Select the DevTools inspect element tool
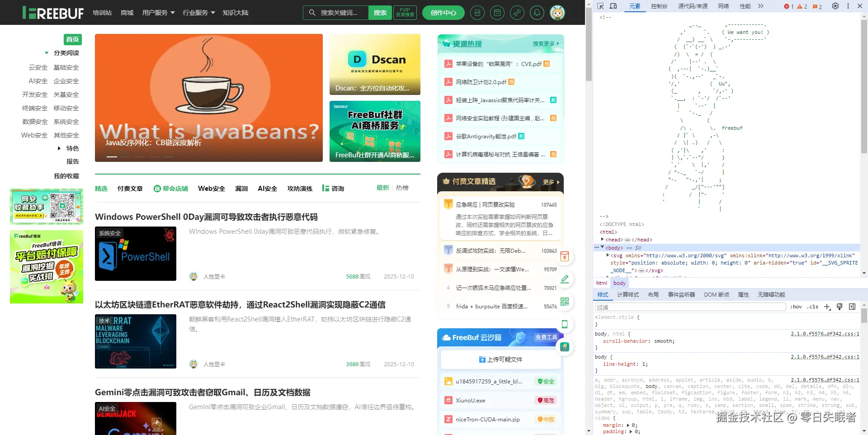The image size is (868, 435). tap(601, 6)
